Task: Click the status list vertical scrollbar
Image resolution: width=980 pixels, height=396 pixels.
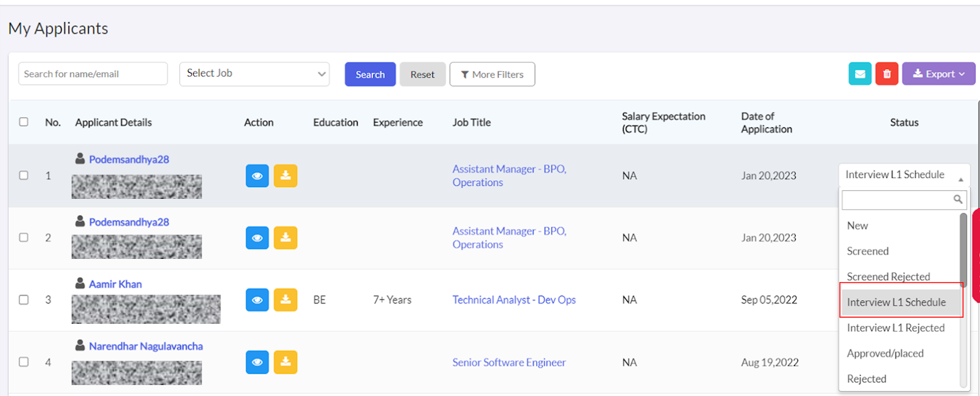Action: click(x=963, y=251)
